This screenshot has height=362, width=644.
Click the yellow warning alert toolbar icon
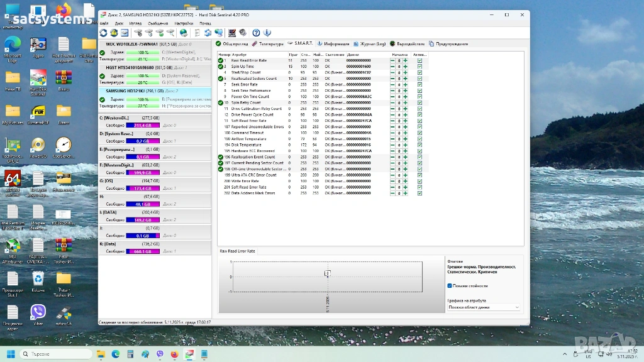[114, 33]
